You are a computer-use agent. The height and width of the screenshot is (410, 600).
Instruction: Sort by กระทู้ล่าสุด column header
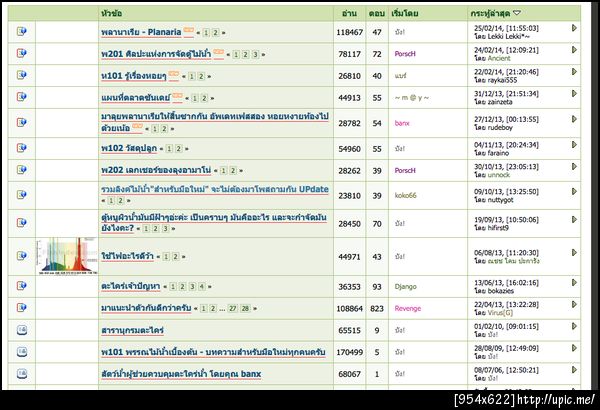point(490,13)
